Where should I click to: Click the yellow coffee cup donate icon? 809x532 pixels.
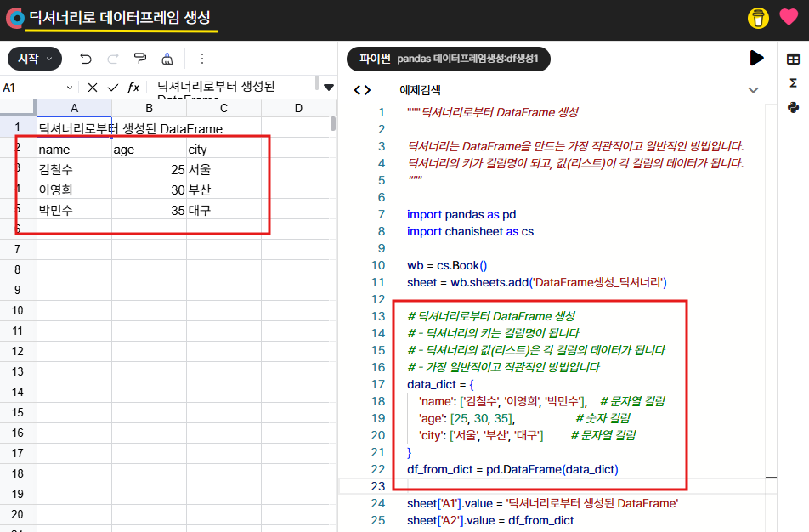pos(758,18)
